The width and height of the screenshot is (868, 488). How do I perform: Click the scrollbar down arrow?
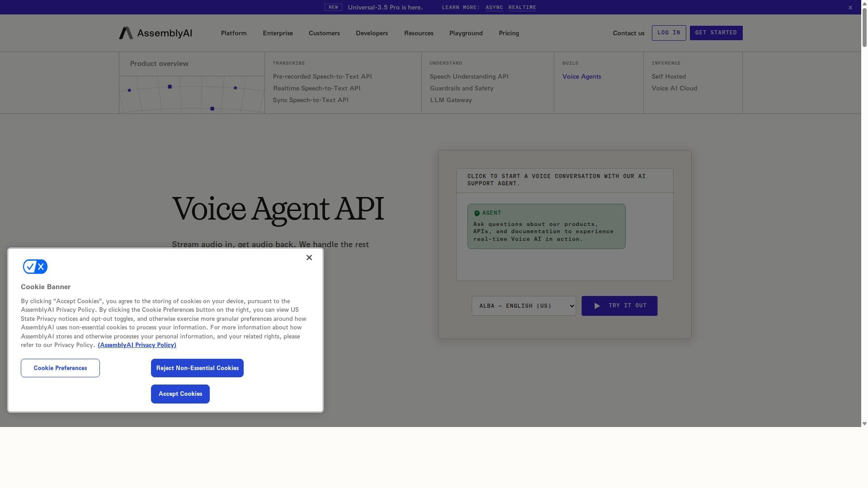[x=864, y=424]
